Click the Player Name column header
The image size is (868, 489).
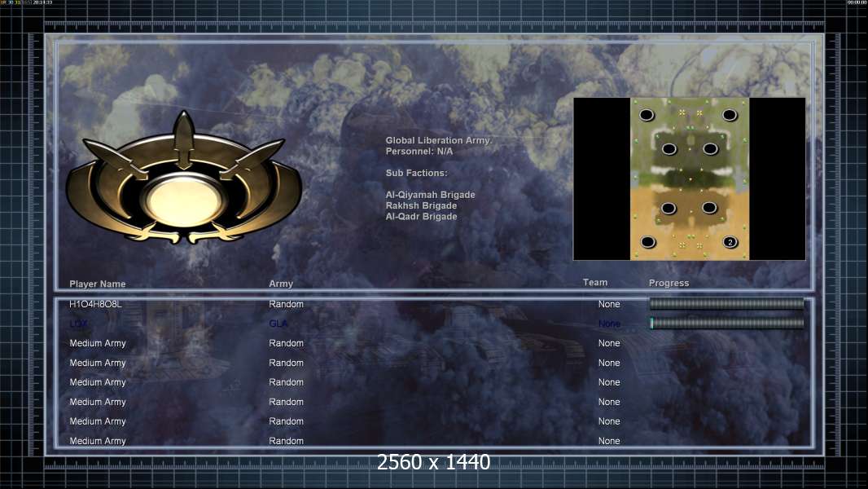tap(98, 284)
